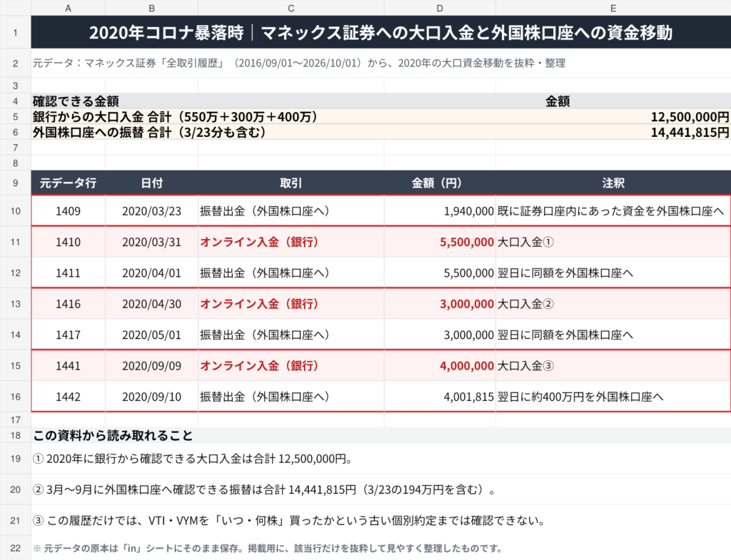
Task: Click the red amount 3,000,000 cell
Action: (x=440, y=304)
